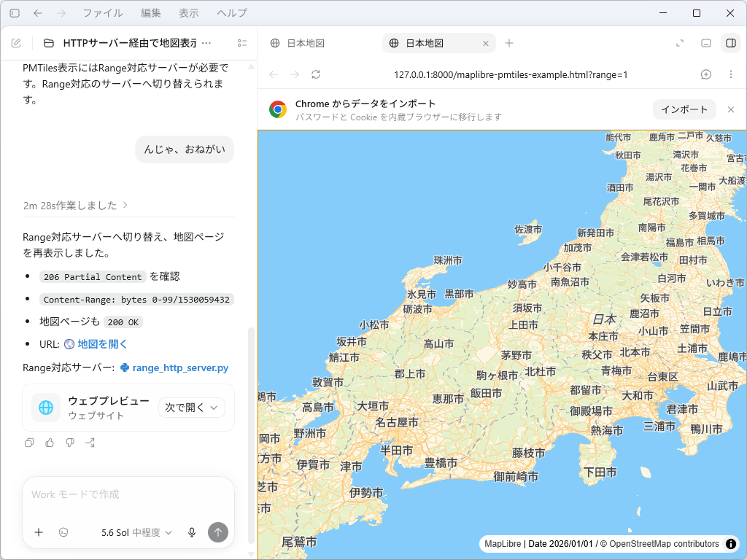Click the Content-Range bytes code text

pos(136,300)
